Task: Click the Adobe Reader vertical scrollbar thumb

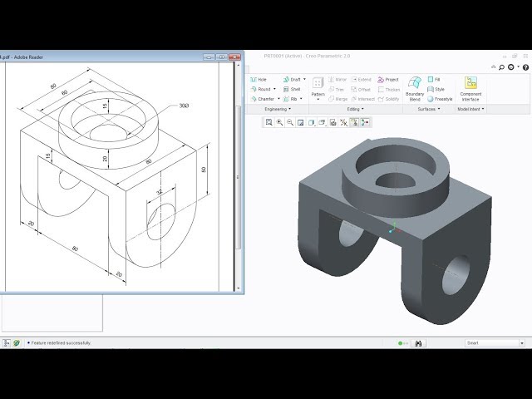Action: coord(239,177)
